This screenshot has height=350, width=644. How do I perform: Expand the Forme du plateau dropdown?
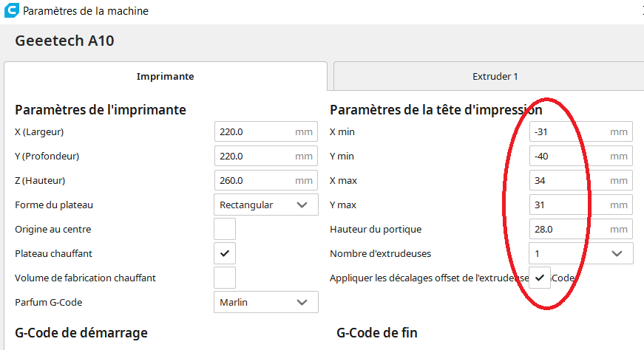click(266, 205)
